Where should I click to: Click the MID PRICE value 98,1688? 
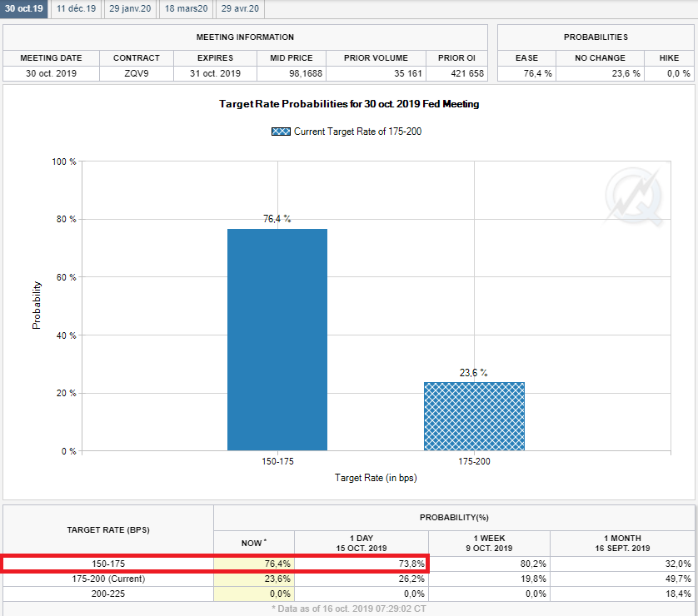pos(290,73)
